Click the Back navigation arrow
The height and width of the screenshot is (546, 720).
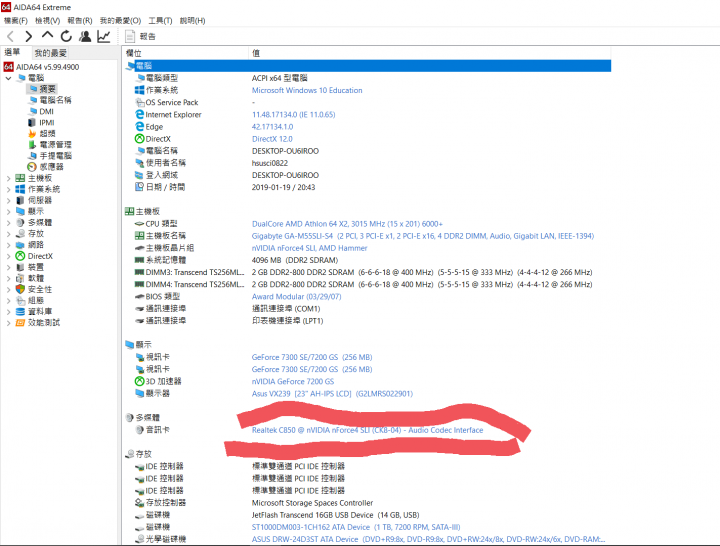click(x=11, y=36)
